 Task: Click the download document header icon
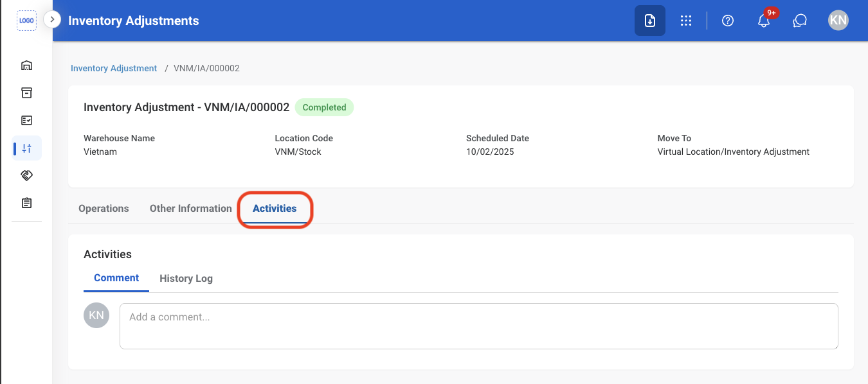[650, 21]
